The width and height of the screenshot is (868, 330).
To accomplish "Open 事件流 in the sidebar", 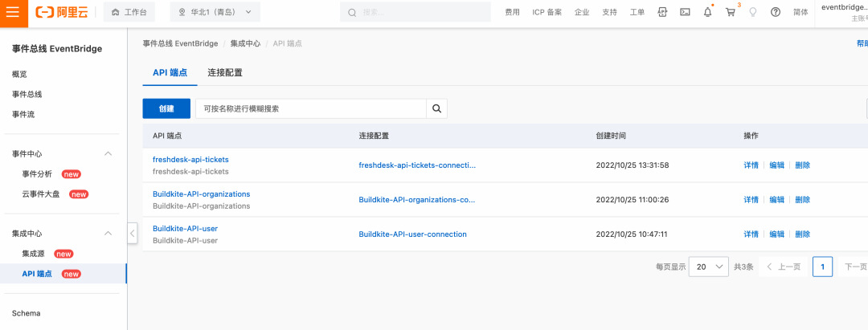I will (x=23, y=115).
